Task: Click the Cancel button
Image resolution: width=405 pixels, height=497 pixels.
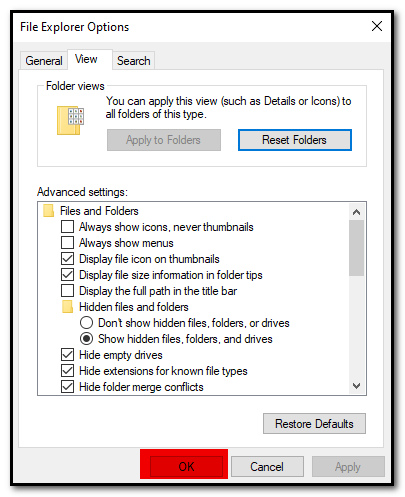Action: [x=267, y=466]
